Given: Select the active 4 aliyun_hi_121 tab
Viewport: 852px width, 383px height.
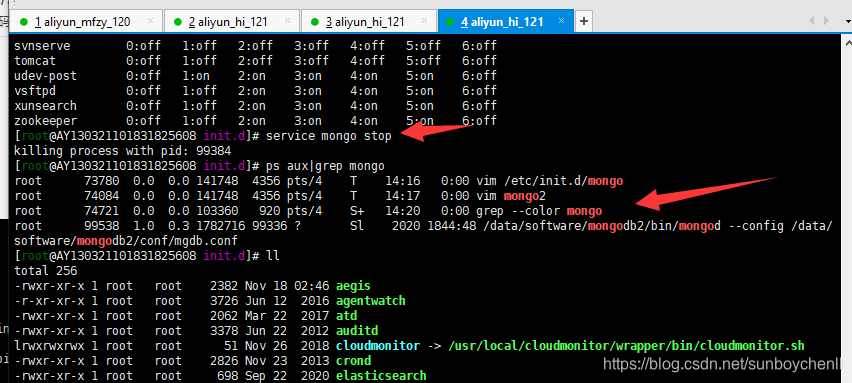Looking at the screenshot, I should [x=505, y=22].
